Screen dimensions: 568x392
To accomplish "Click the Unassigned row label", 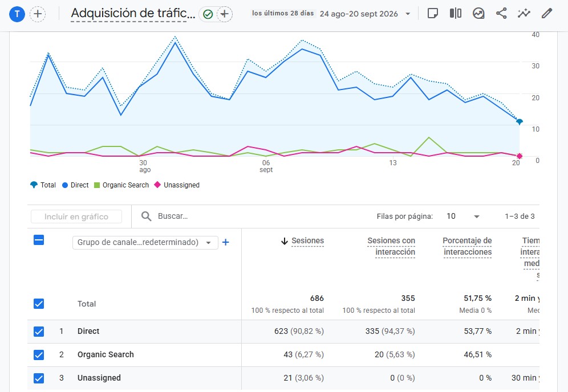I will pyautogui.click(x=99, y=378).
